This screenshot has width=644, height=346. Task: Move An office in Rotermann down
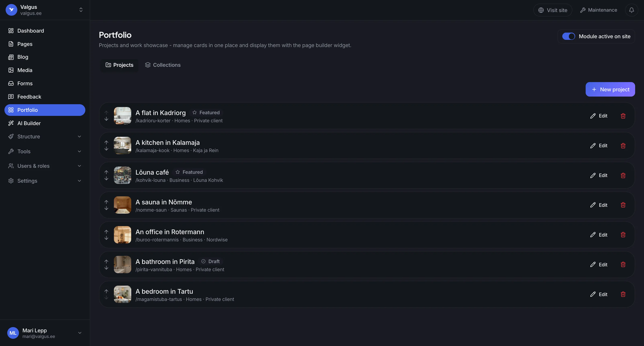106,238
